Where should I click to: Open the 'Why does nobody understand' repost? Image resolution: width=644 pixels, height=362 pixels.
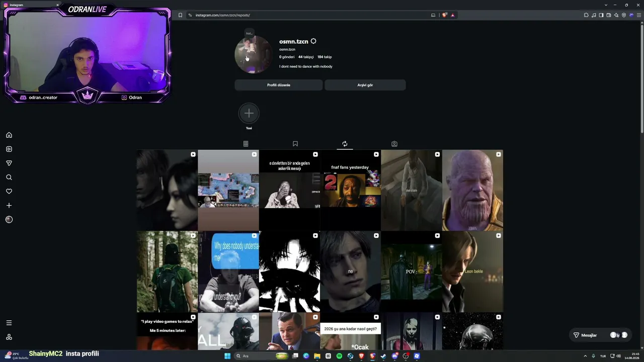pyautogui.click(x=228, y=271)
